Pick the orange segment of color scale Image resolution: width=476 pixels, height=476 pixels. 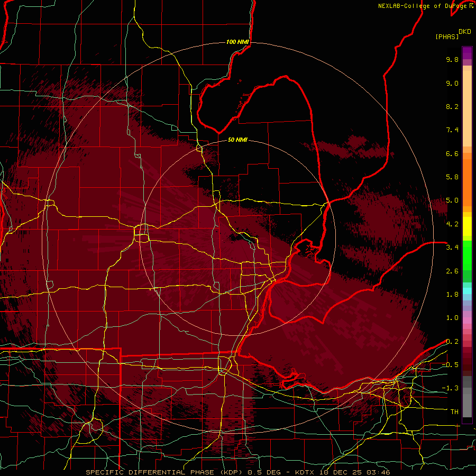(467, 182)
